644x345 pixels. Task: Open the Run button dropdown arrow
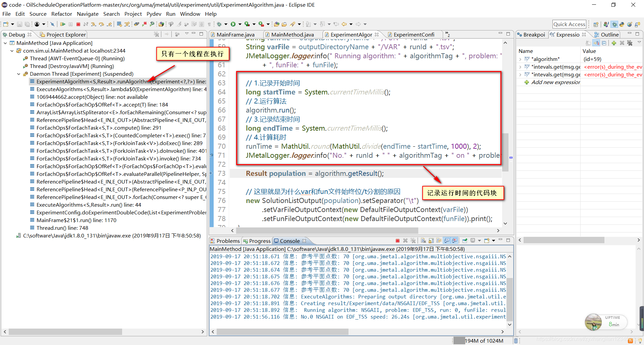[x=239, y=24]
